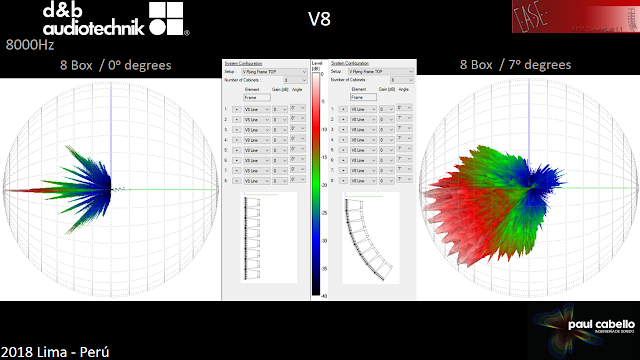Open row 8 angle dropdown in left panel
Screen dimensions: 640x360
[x=298, y=180]
